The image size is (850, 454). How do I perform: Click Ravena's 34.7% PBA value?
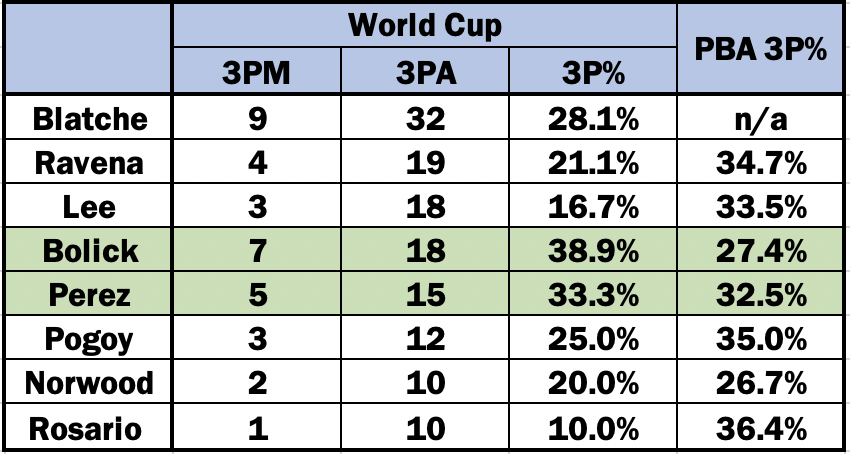(x=760, y=162)
